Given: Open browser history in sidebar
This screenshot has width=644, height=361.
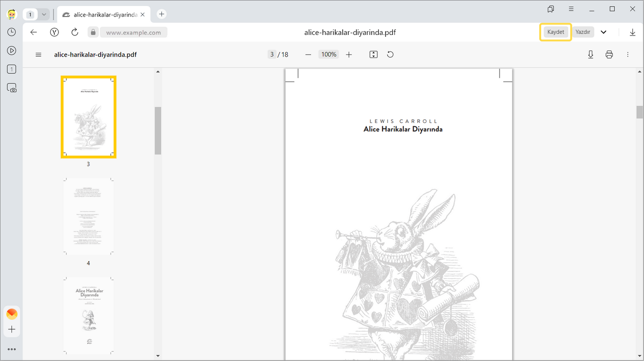Looking at the screenshot, I should point(11,32).
